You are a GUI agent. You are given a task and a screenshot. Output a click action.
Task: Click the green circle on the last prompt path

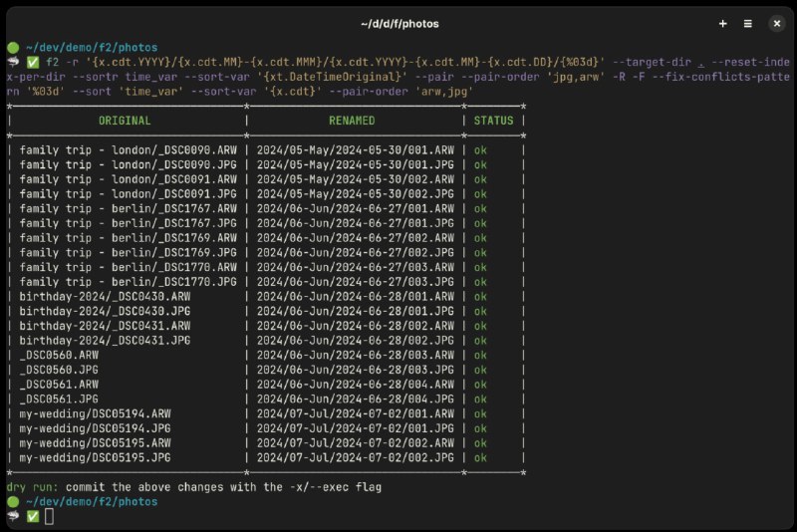(x=12, y=502)
